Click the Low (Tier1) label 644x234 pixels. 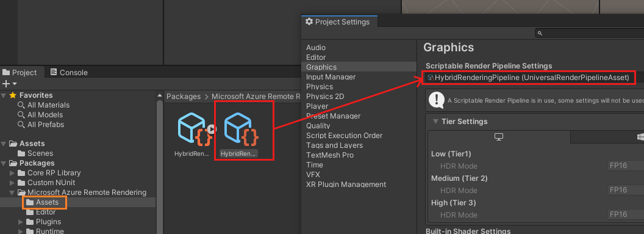451,154
